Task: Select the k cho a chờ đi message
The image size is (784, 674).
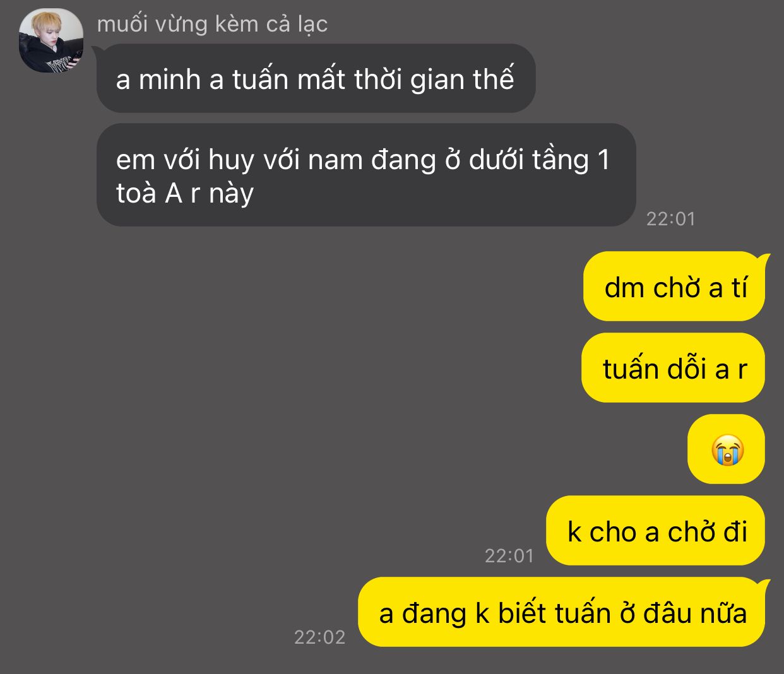Action: pyautogui.click(x=656, y=531)
